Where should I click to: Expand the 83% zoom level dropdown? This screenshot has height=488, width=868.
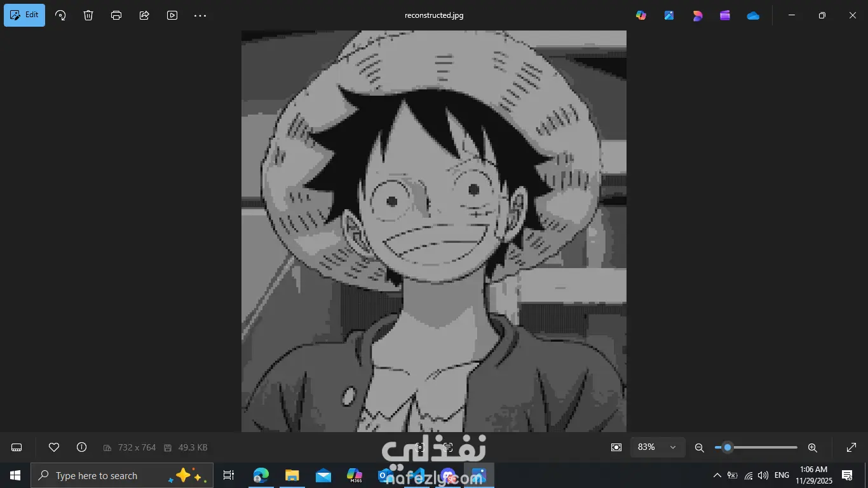point(658,447)
